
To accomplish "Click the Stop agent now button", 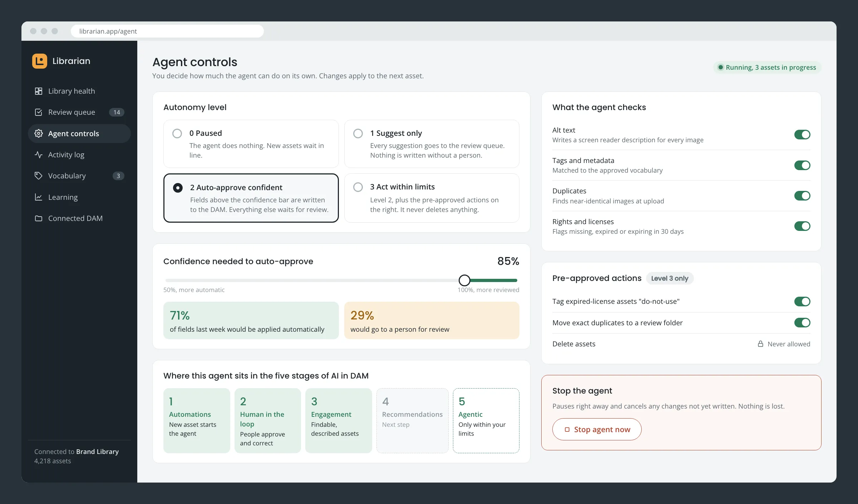I will click(597, 429).
